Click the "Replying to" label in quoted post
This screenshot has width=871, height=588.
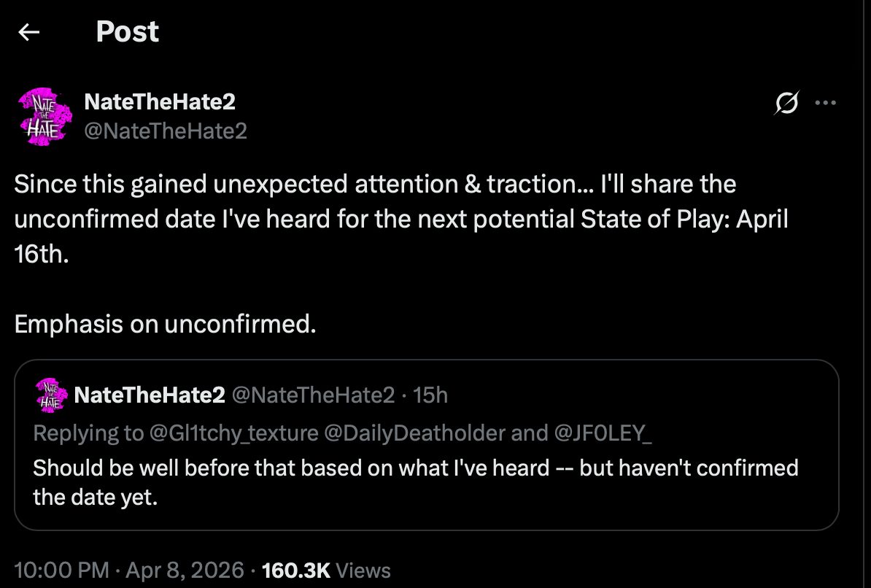[x=88, y=433]
